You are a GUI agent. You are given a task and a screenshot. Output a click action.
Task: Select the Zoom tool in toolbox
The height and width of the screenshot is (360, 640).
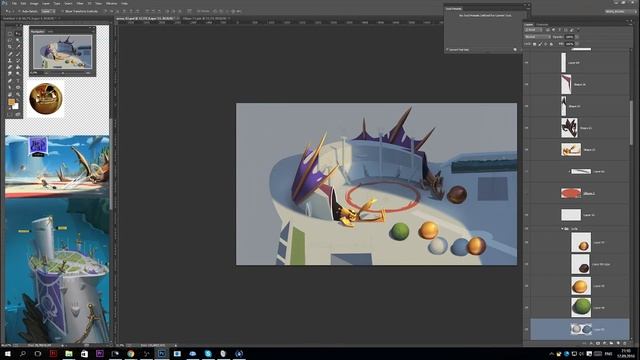tap(18, 94)
